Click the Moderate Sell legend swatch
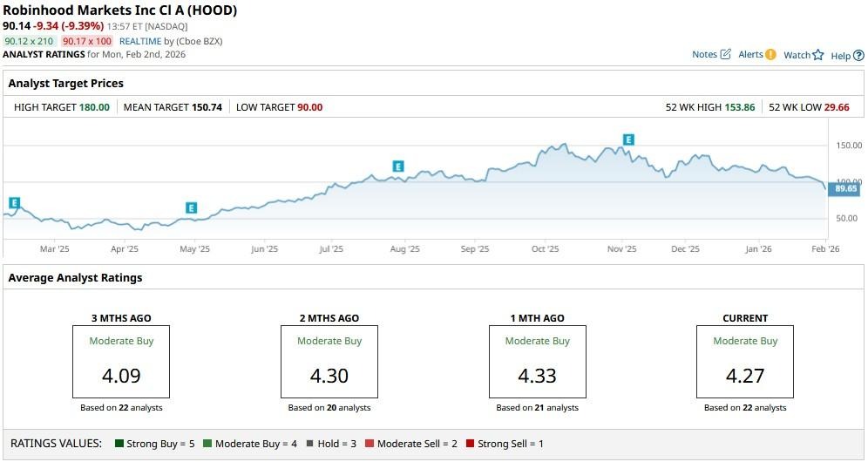The height and width of the screenshot is (462, 868). click(x=370, y=444)
